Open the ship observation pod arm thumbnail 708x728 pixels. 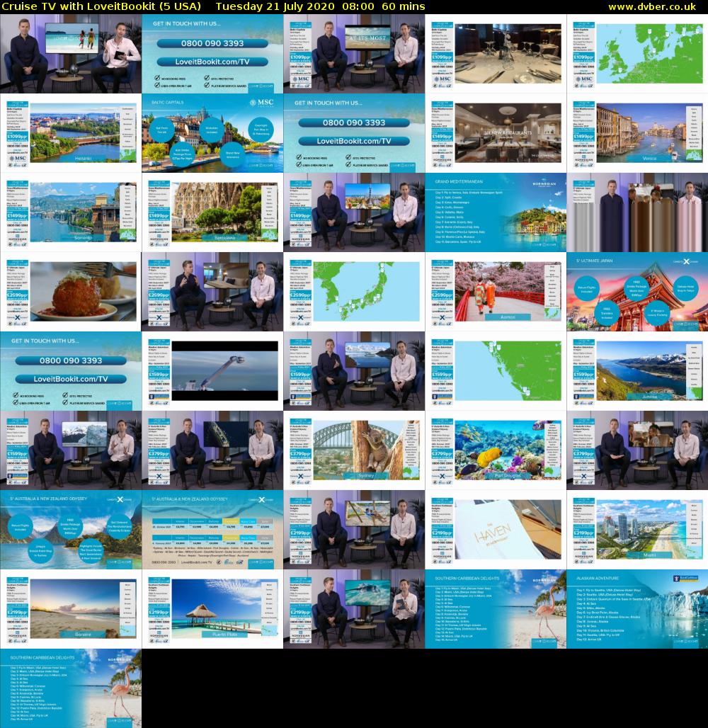tap(212, 371)
